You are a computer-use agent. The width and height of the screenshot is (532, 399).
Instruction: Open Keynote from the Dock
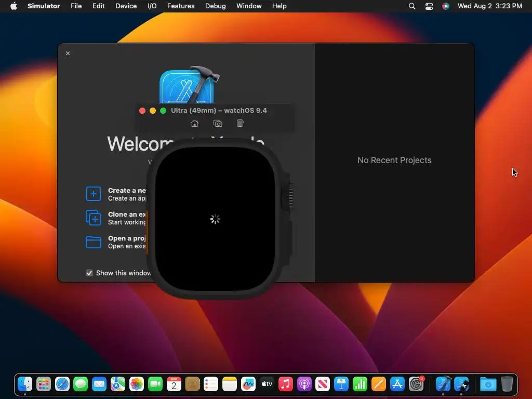[341, 384]
